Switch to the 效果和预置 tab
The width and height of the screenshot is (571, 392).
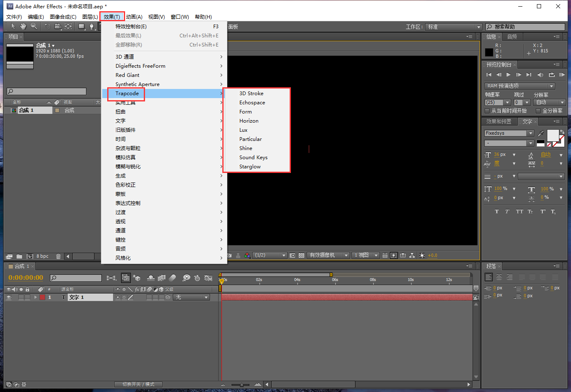499,122
